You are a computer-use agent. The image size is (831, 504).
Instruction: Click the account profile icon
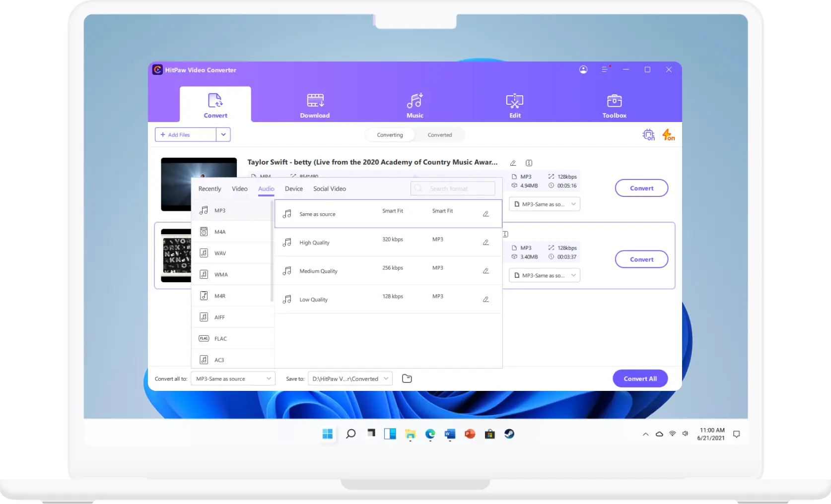pyautogui.click(x=583, y=69)
